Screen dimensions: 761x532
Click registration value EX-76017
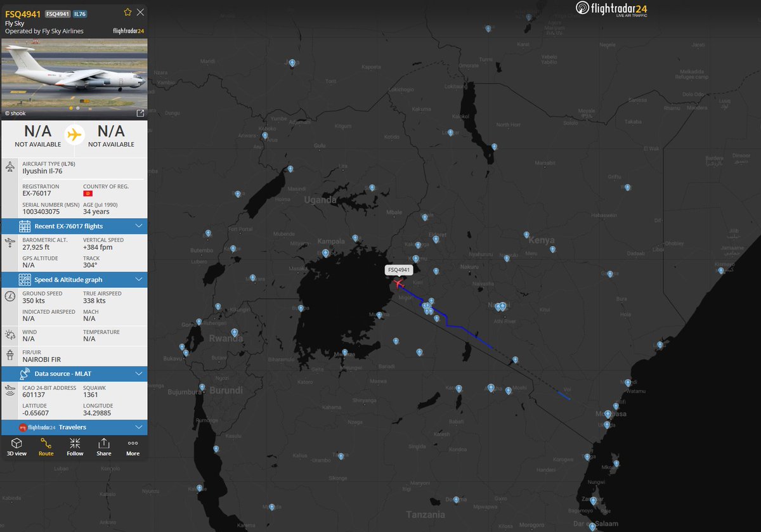(37, 193)
